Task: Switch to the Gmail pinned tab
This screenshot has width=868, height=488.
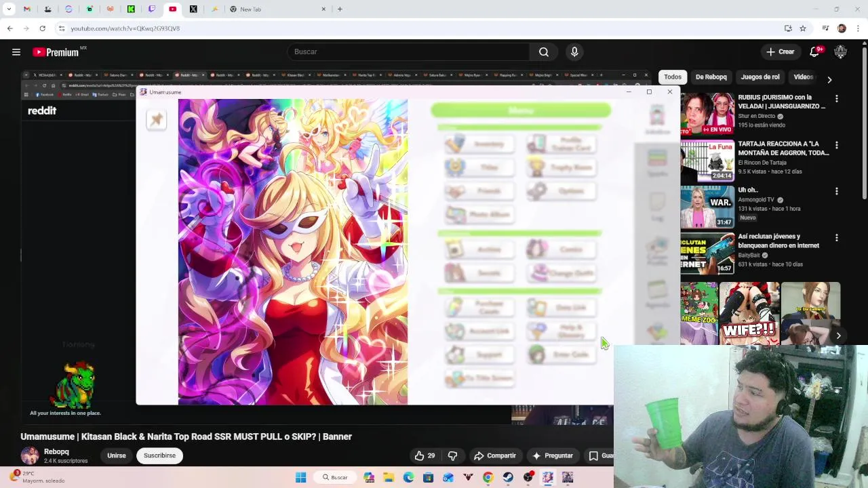Action: (x=26, y=9)
